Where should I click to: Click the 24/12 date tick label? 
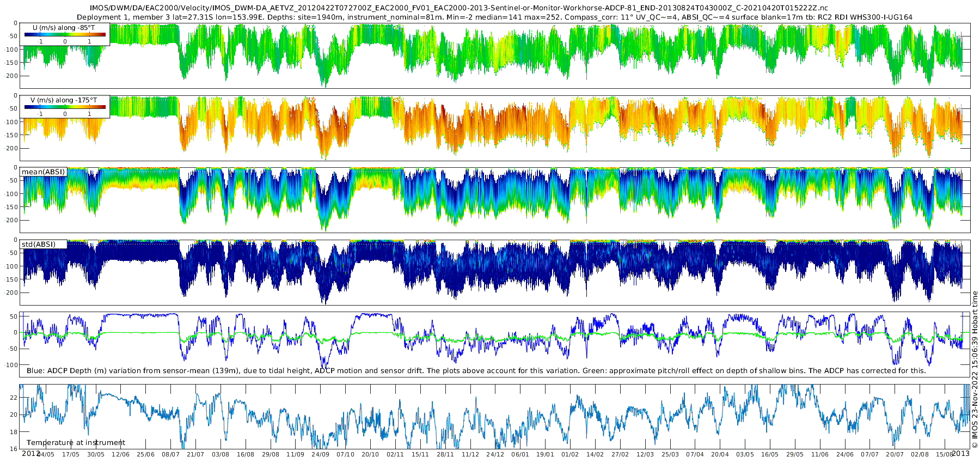495,454
